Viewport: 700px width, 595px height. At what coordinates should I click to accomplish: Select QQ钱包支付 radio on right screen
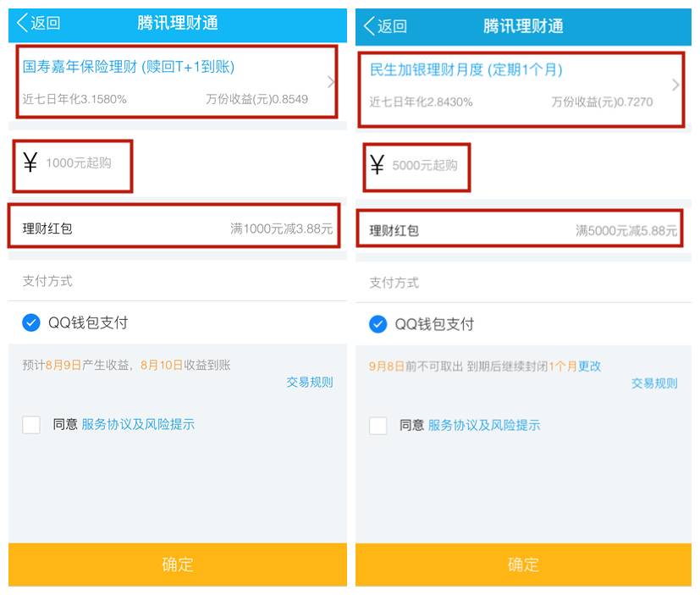click(378, 324)
